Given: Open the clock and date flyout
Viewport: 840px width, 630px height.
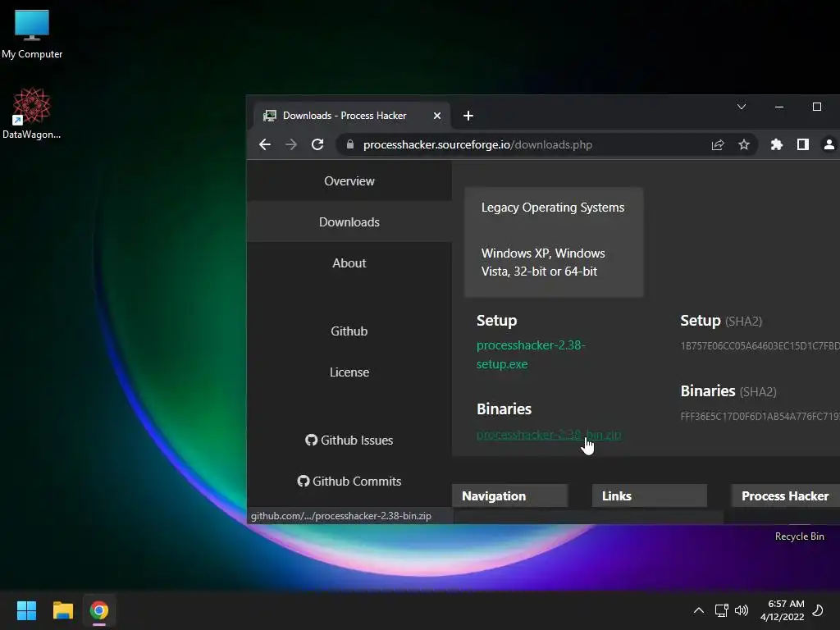Looking at the screenshot, I should [782, 610].
